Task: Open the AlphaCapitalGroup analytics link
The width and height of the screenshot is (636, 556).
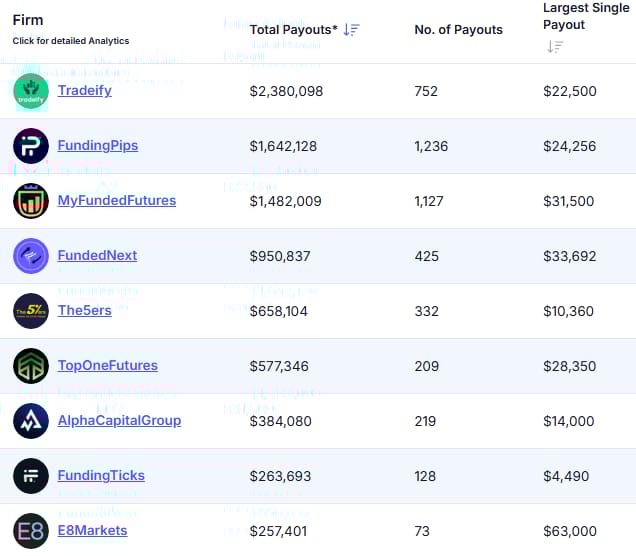Action: (x=119, y=421)
